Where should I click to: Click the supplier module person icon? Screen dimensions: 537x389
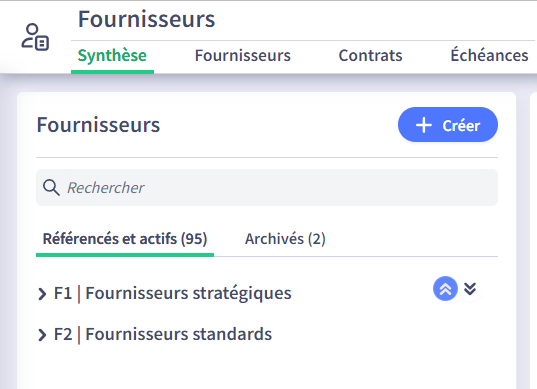(35, 37)
